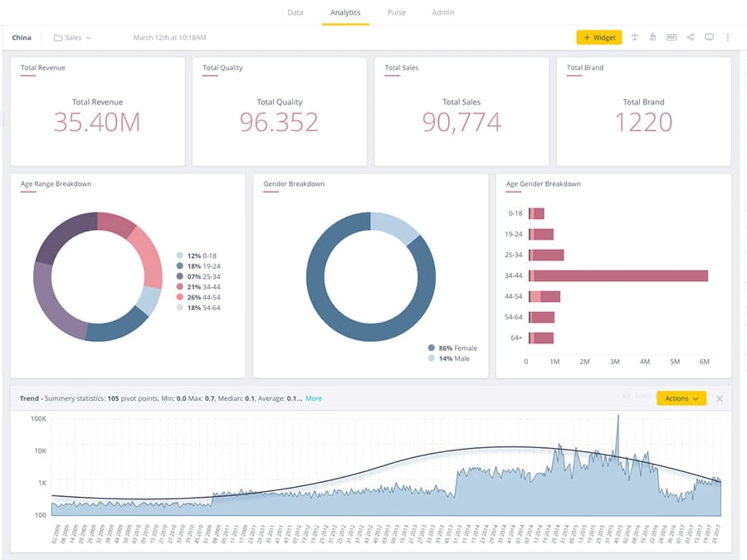The width and height of the screenshot is (747, 560).
Task: Click the 44-54 color dot in legend
Action: [180, 297]
